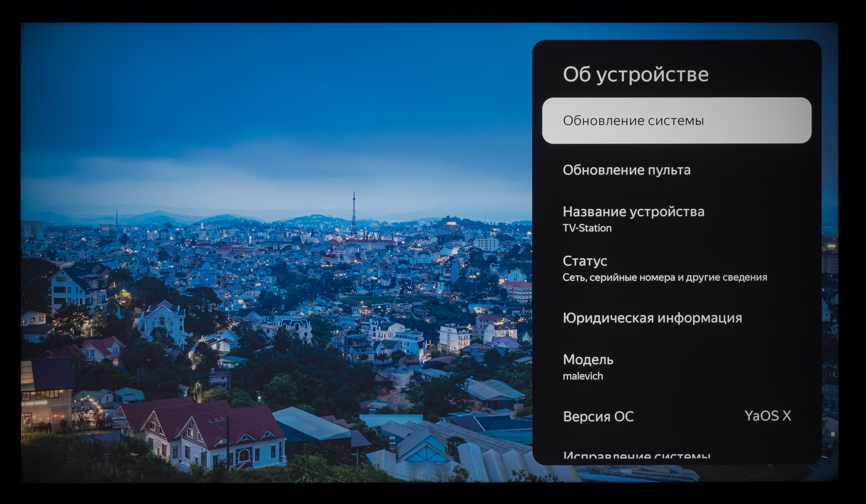The width and height of the screenshot is (866, 504).
Task: Select the Версия ОС row label
Action: click(598, 416)
